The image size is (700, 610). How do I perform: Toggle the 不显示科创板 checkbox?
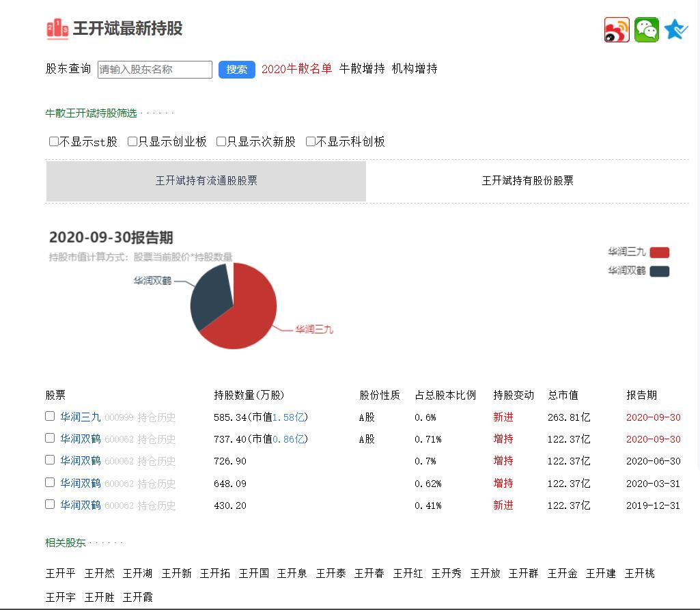(310, 141)
